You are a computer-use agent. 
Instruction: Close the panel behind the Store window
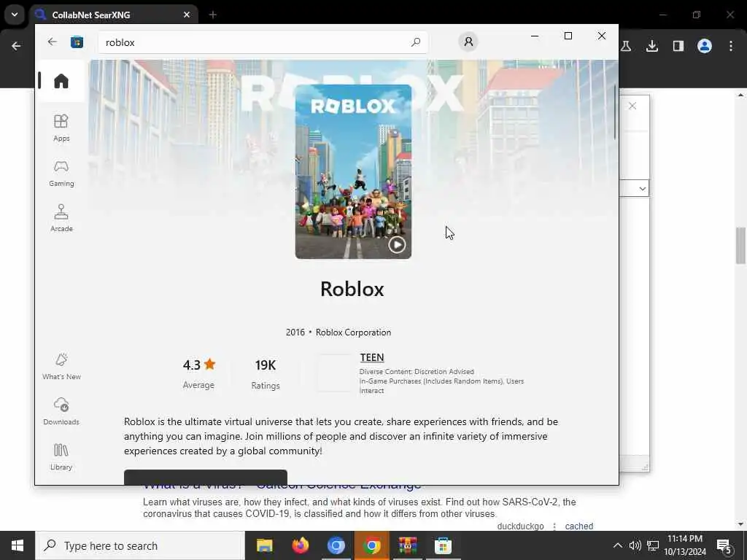[x=632, y=106]
